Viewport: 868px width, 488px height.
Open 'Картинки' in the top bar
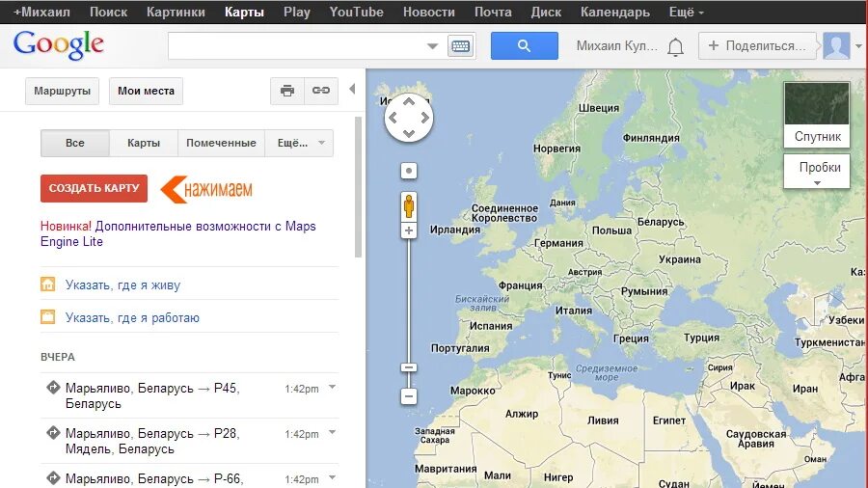pyautogui.click(x=176, y=12)
